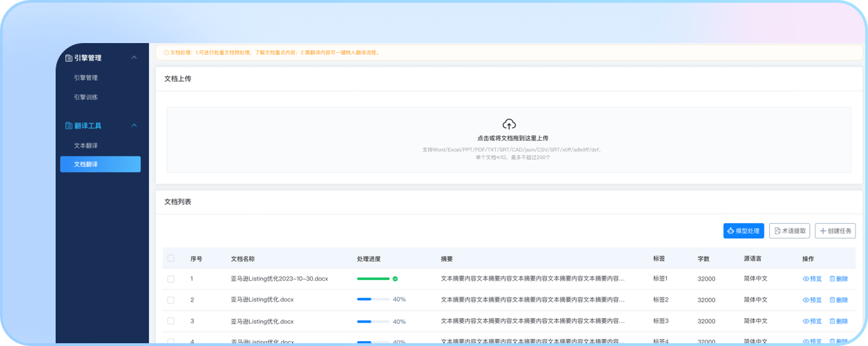Toggle the select-all checkbox in table header

click(x=171, y=258)
